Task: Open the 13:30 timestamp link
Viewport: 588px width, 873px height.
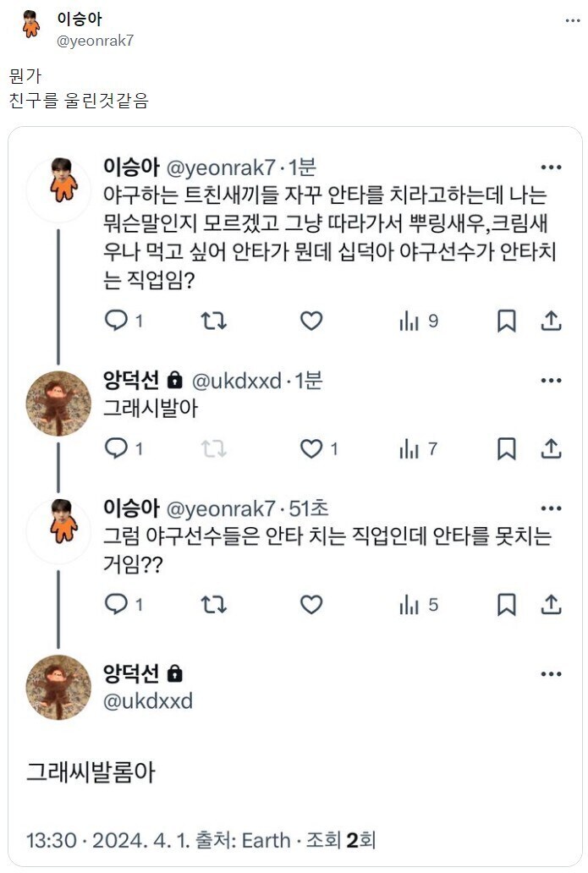Action: [52, 840]
